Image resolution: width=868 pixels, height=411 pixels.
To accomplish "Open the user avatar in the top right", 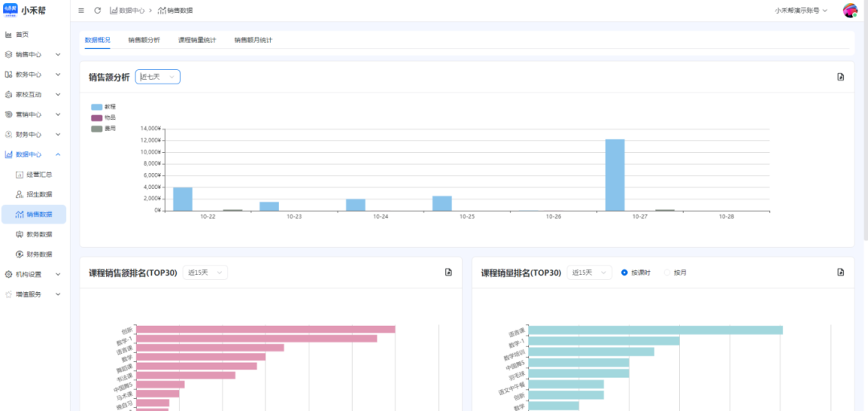I will point(850,10).
